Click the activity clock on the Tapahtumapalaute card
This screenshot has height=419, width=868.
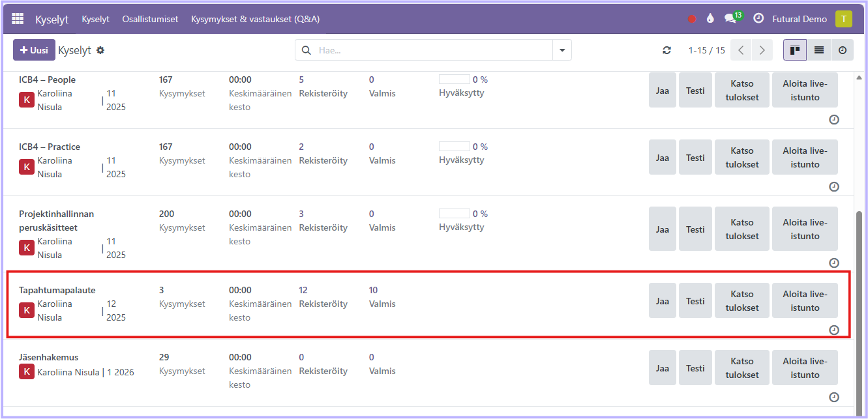click(x=833, y=330)
